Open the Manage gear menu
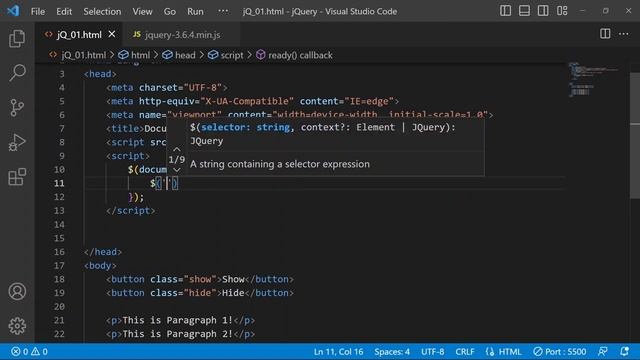The image size is (640, 360). pyautogui.click(x=17, y=326)
